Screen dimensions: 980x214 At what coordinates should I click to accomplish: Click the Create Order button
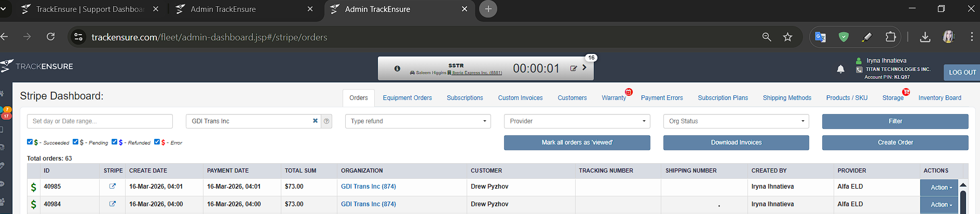pos(895,142)
